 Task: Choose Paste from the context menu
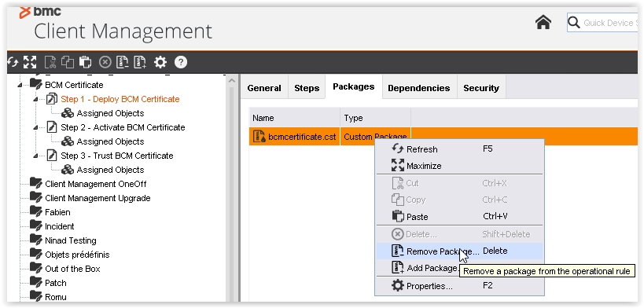tap(460, 216)
